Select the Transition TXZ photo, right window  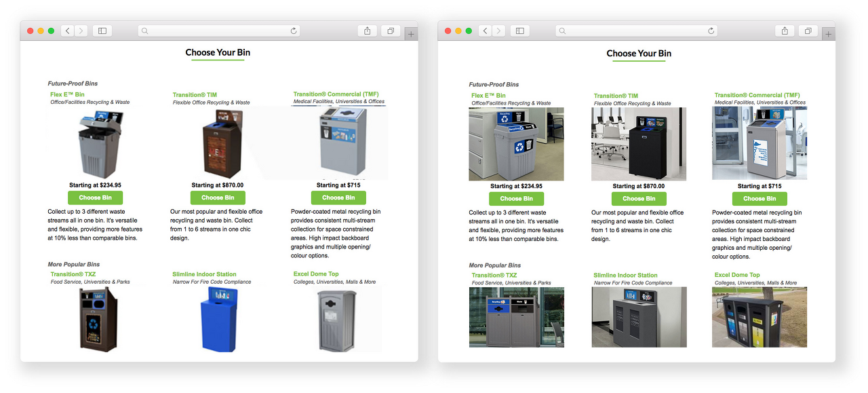tap(516, 317)
